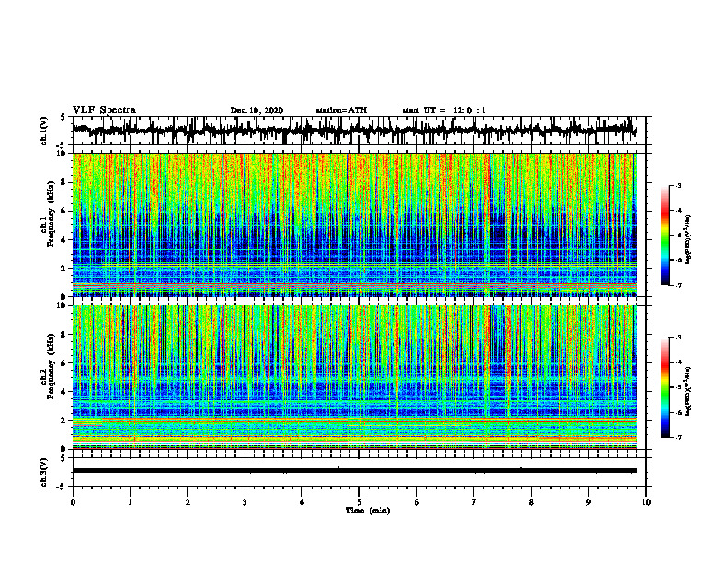This screenshot has height=563, width=728.
Task: Click time axis tick label "9"
Action: [588, 502]
